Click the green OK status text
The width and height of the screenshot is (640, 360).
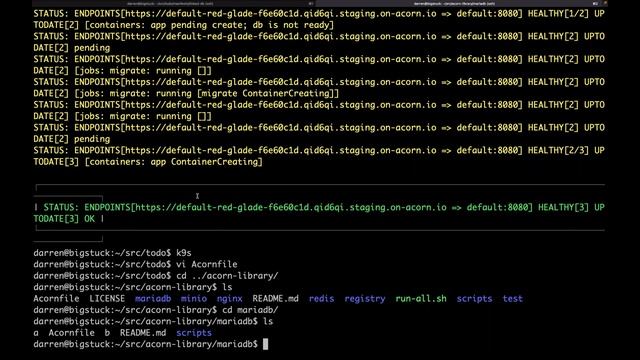coord(89,219)
